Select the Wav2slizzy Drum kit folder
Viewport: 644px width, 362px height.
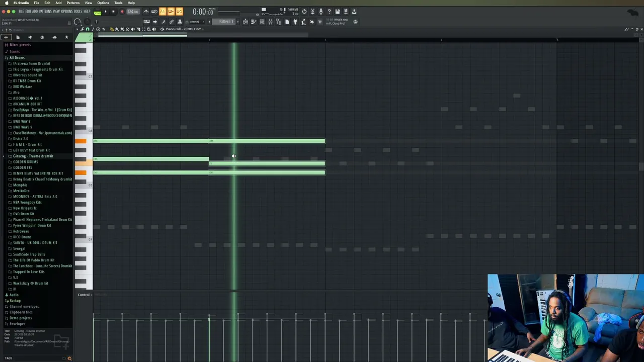30,284
